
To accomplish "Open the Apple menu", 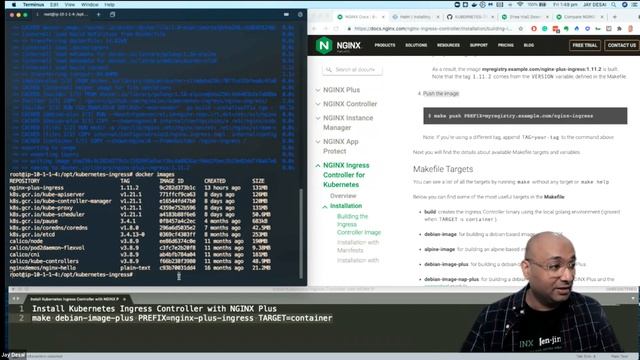I will (x=14, y=4).
